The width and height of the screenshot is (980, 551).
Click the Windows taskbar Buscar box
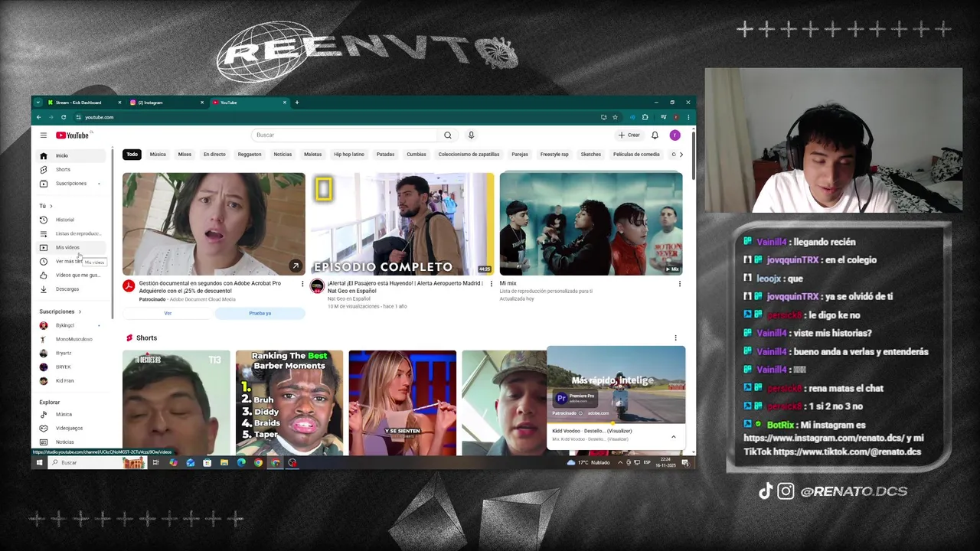[x=98, y=463]
